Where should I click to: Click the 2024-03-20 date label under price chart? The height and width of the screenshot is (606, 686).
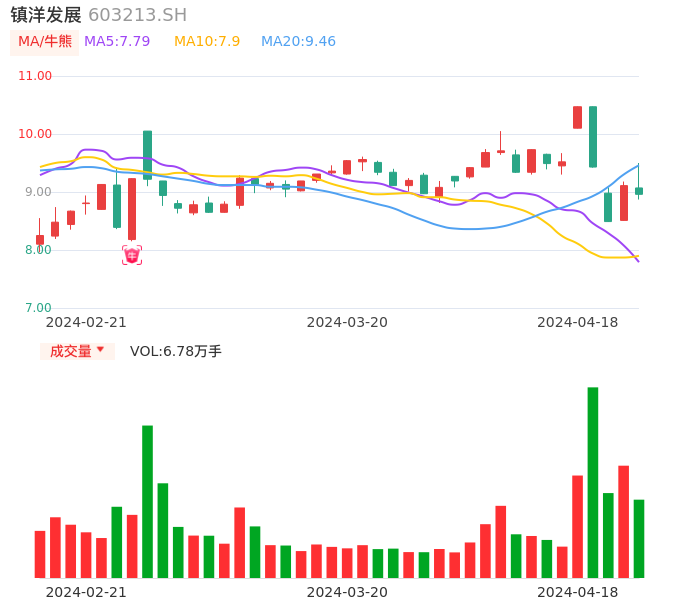347,322
